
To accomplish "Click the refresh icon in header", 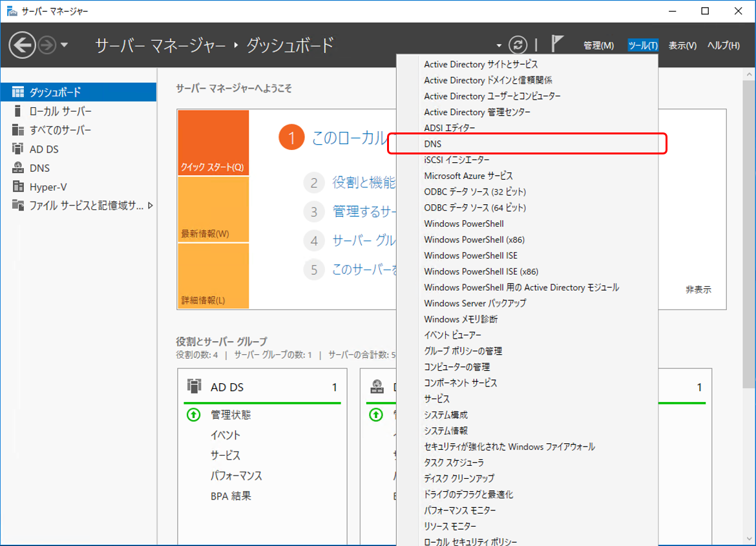I will pyautogui.click(x=518, y=45).
